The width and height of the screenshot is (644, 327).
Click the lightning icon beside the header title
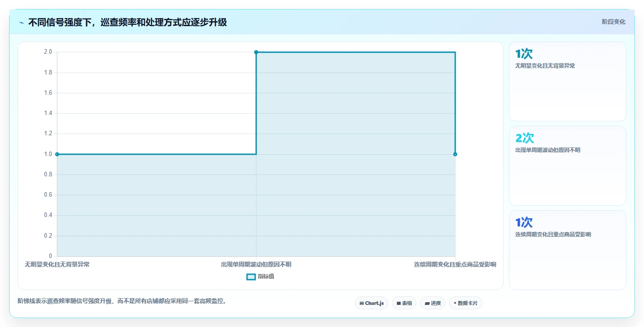pyautogui.click(x=21, y=23)
